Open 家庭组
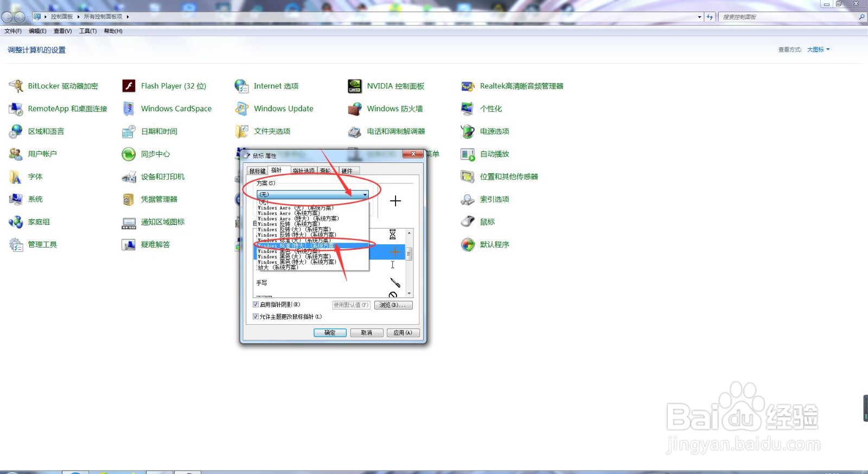Screen dimensions: 868x474 29,222
